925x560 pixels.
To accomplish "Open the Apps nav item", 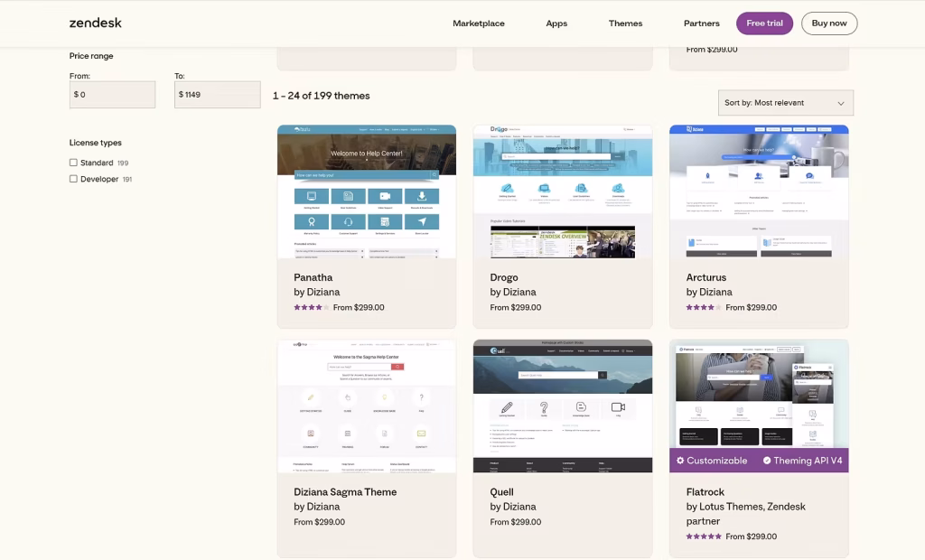I will [x=556, y=23].
